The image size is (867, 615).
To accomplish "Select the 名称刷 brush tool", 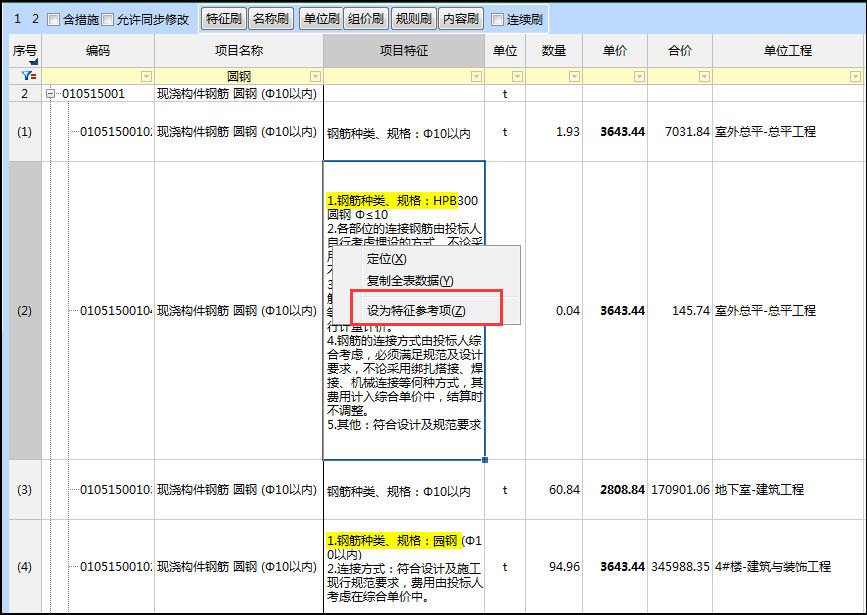I will 271,17.
